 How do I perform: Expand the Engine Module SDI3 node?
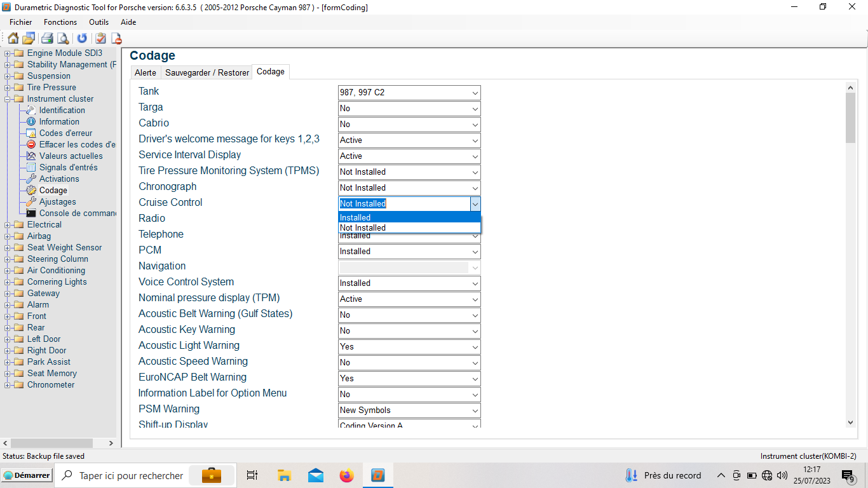click(7, 53)
